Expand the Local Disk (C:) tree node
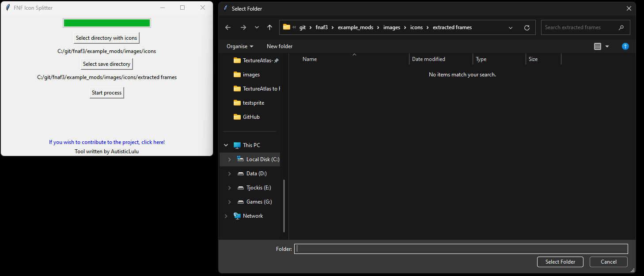The height and width of the screenshot is (276, 644). pyautogui.click(x=229, y=159)
